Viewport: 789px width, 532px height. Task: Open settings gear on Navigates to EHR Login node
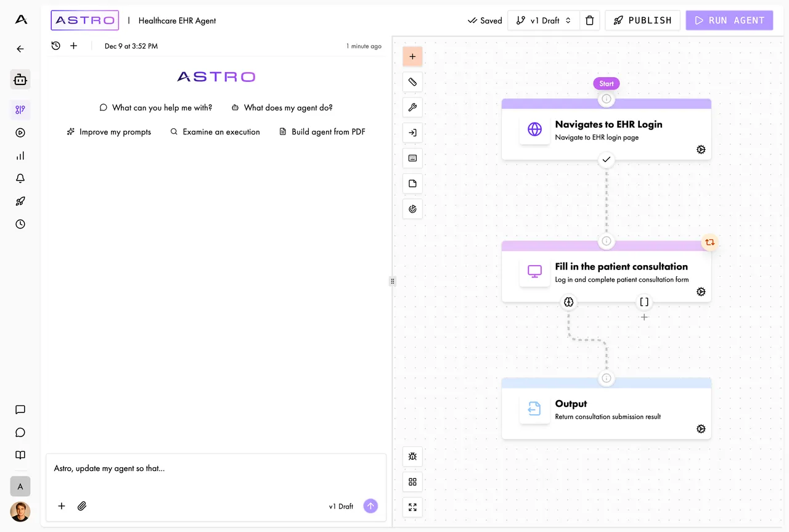pyautogui.click(x=701, y=149)
